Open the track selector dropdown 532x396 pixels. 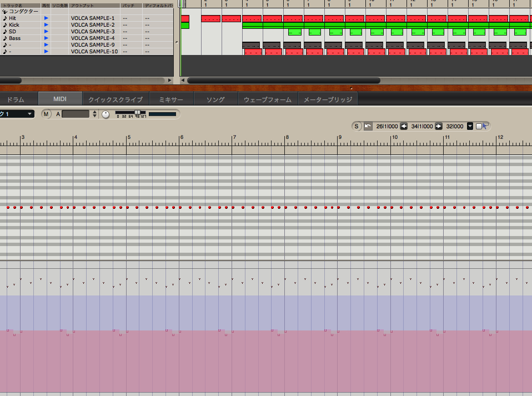coord(16,114)
